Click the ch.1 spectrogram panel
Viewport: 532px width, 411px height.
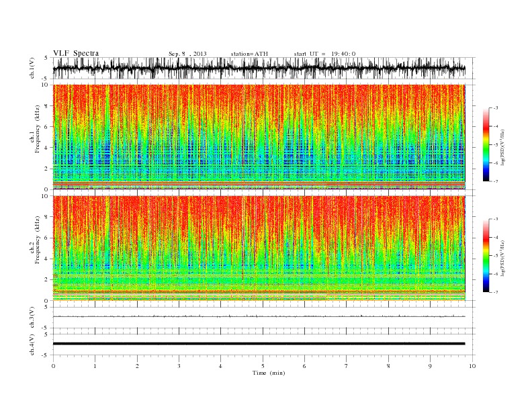[259, 137]
